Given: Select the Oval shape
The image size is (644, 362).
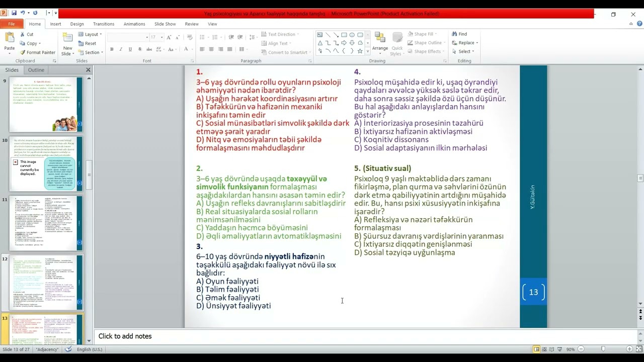Looking at the screenshot, I should tap(352, 35).
